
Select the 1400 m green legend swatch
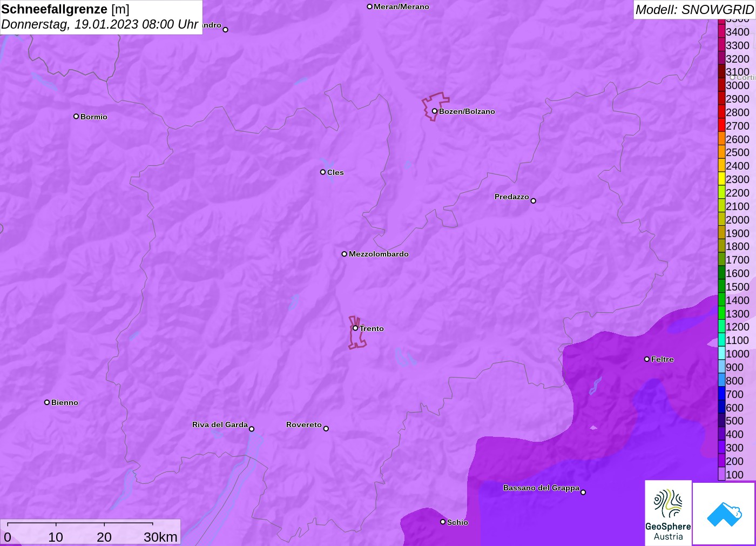721,300
